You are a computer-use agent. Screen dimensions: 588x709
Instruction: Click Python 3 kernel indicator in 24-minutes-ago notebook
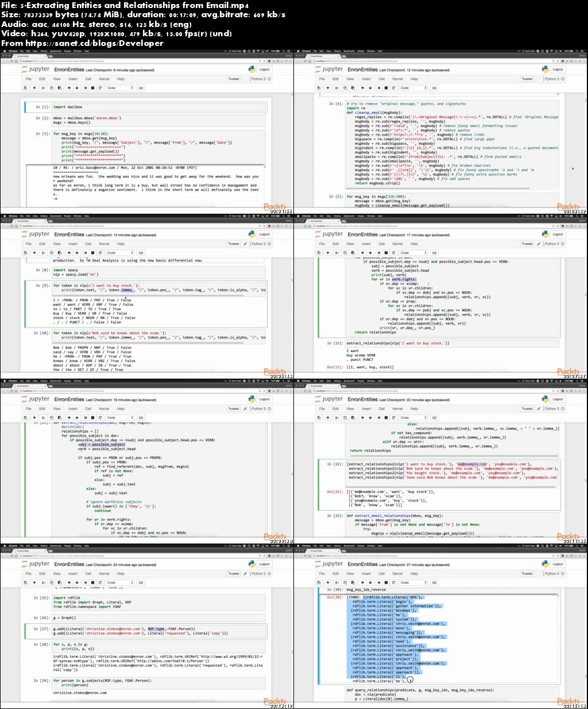click(259, 573)
